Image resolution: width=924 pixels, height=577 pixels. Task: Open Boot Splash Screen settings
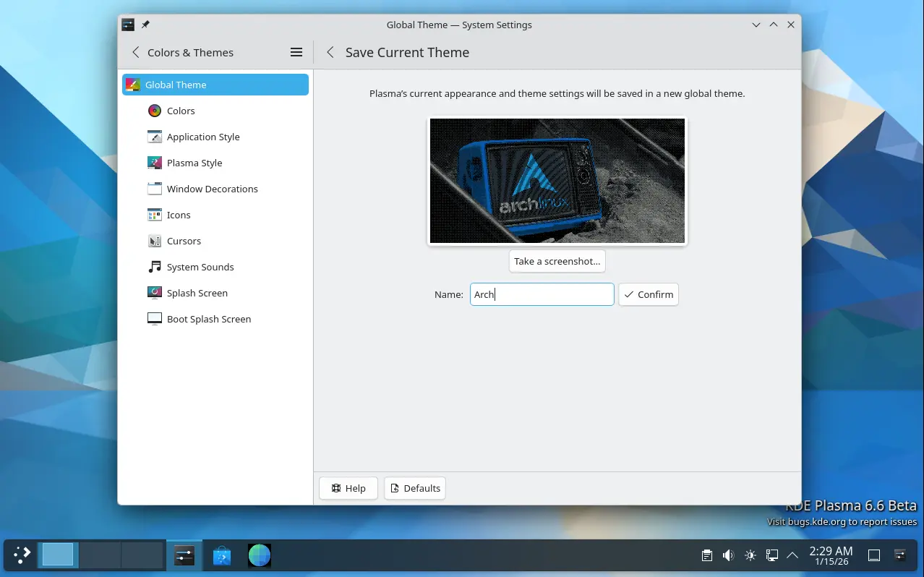208,319
